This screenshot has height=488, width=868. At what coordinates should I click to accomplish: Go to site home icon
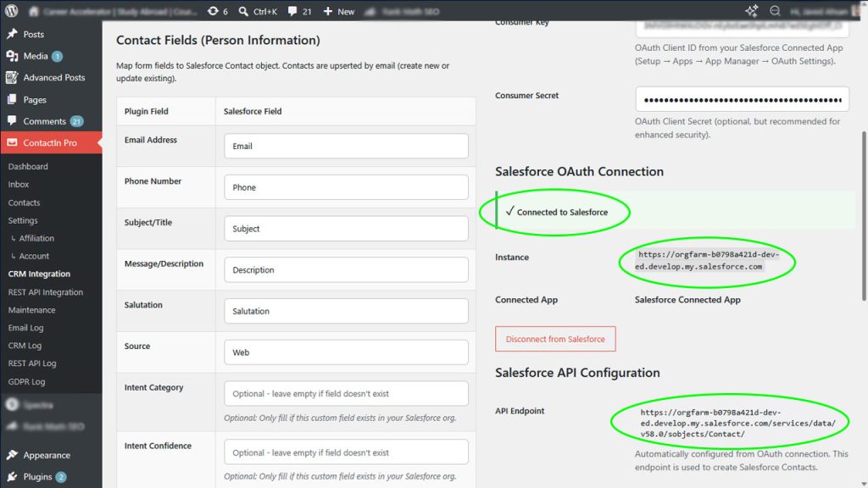33,11
